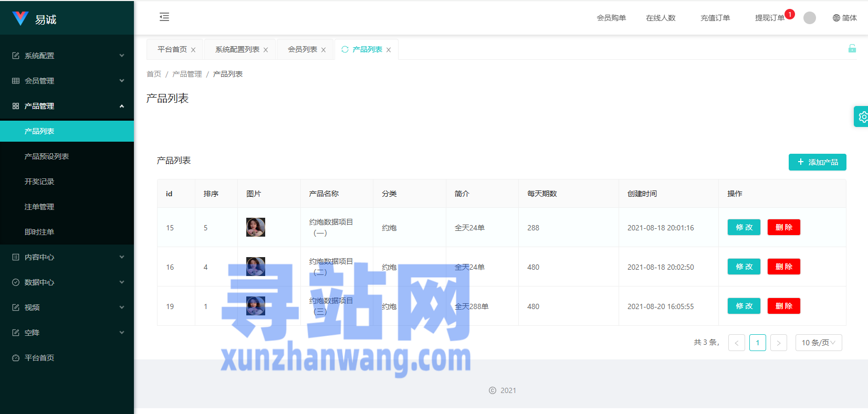868x414 pixels.
Task: Click the 添加产品 button
Action: point(817,162)
